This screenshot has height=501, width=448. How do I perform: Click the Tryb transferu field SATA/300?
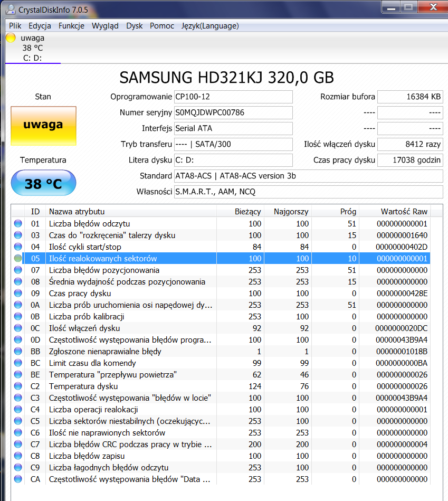click(233, 144)
